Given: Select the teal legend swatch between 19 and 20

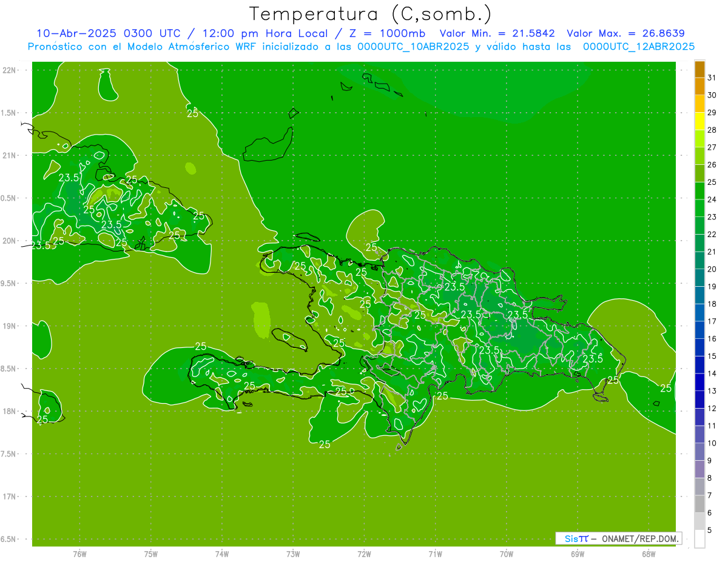Looking at the screenshot, I should [699, 278].
